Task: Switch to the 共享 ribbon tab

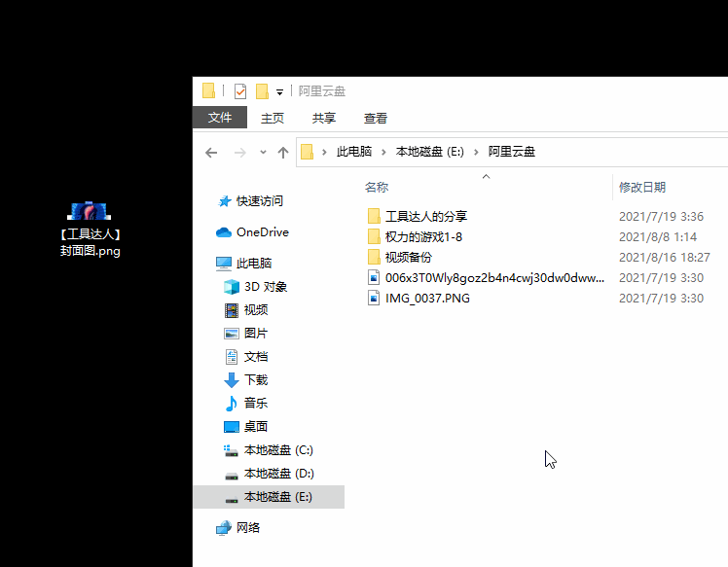Action: pyautogui.click(x=323, y=118)
